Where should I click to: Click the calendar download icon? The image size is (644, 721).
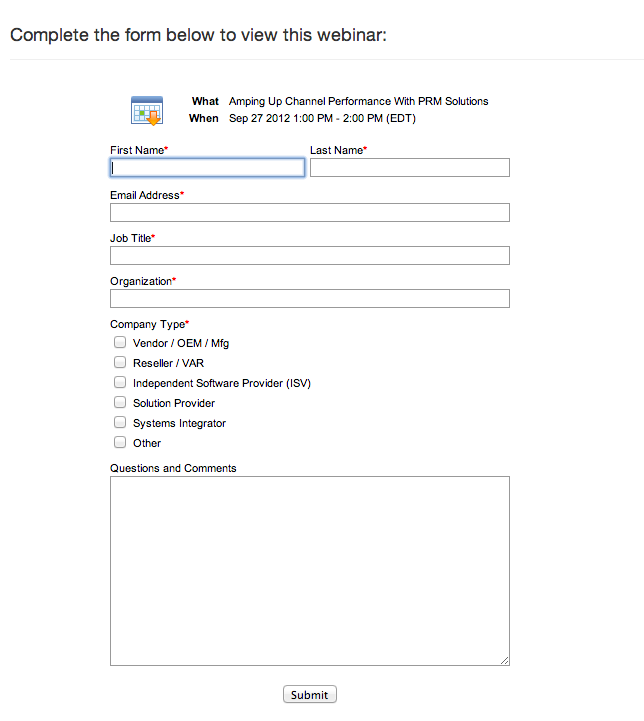pyautogui.click(x=147, y=111)
